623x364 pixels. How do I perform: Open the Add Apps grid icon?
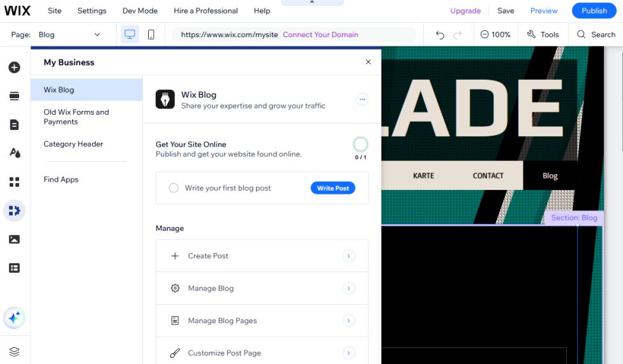(14, 182)
